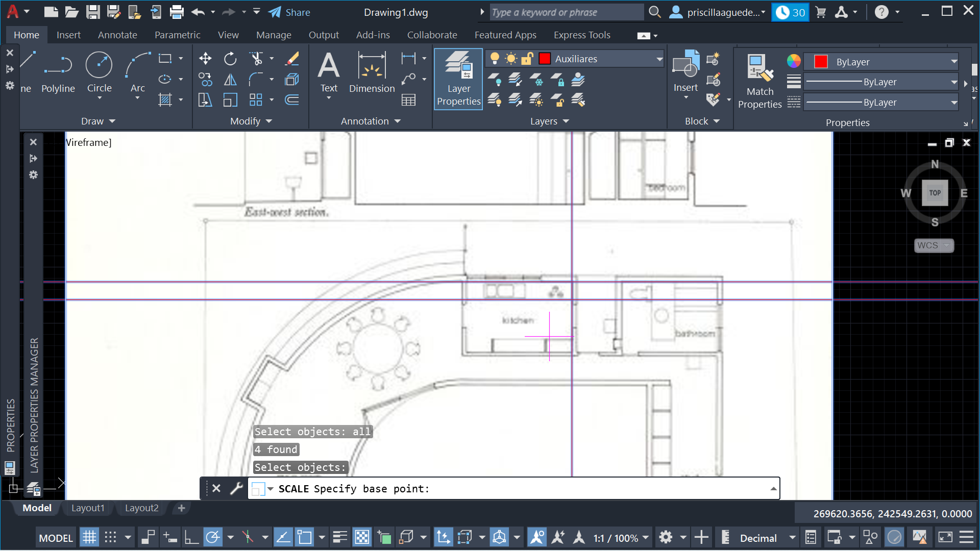This screenshot has width=980, height=551.
Task: Toggle snap mode dots icon
Action: [x=110, y=537]
